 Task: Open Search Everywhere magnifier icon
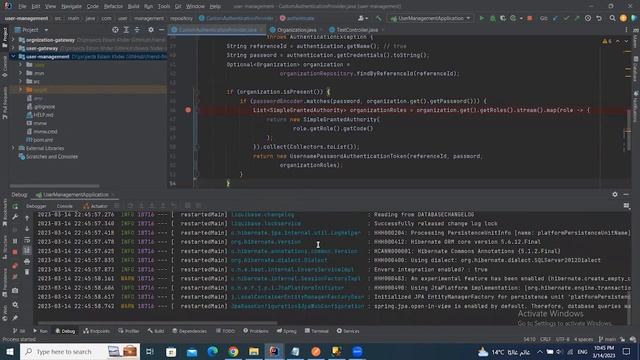(612, 18)
